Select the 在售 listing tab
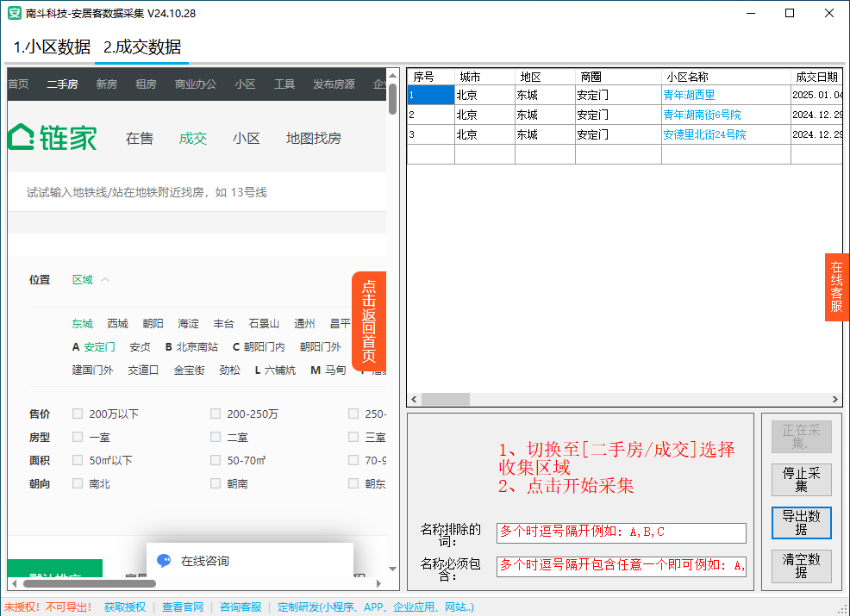Viewport: 850px width, 616px height. [x=140, y=139]
